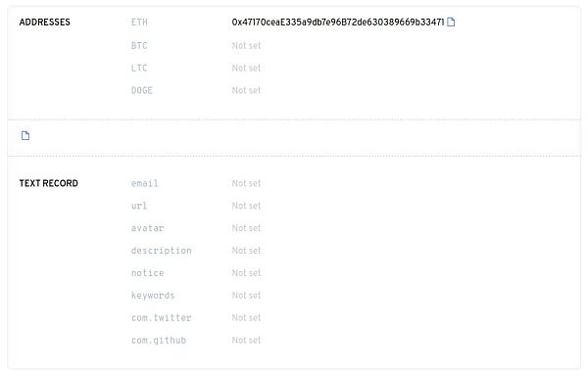This screenshot has height=378, width=588.
Task: Select the ETH address hash text
Action: (338, 23)
